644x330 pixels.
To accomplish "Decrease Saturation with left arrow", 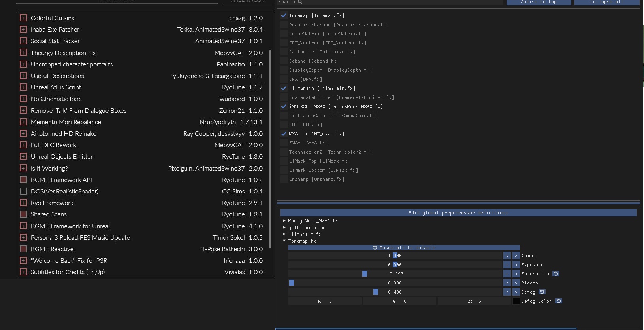I will (x=507, y=274).
